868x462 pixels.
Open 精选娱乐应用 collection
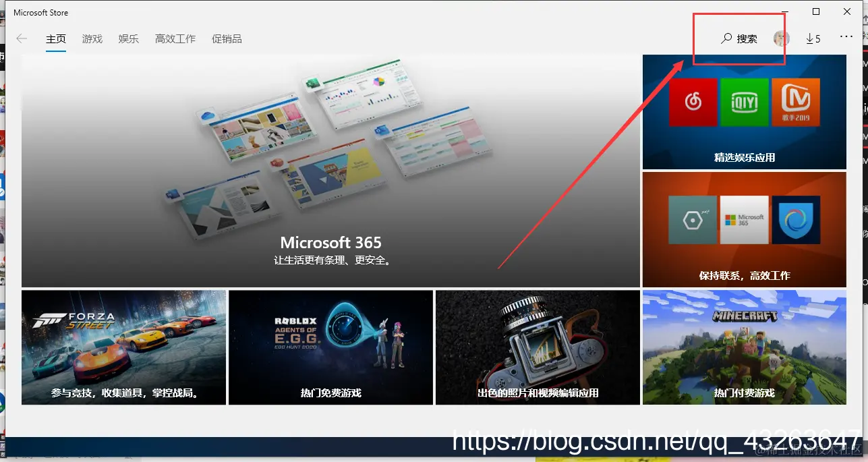[x=745, y=112]
